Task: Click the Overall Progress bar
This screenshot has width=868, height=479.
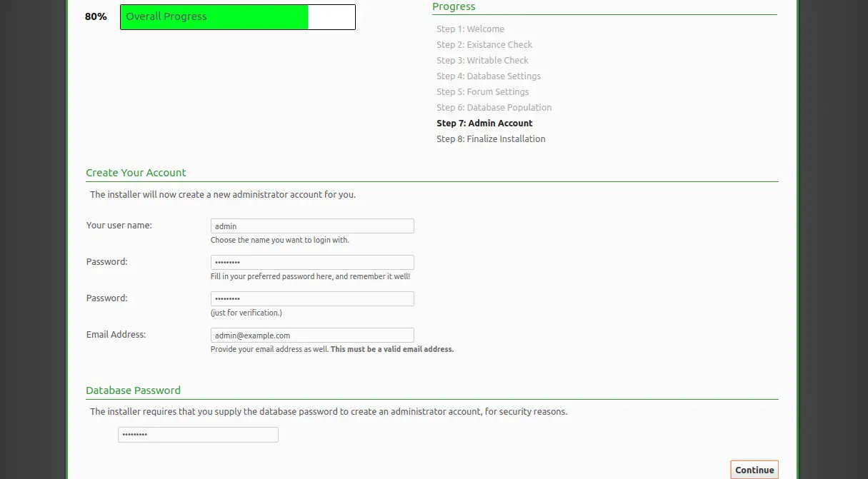Action: pos(238,17)
